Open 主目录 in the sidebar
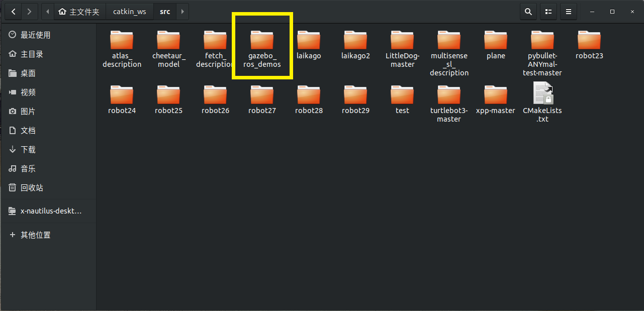The height and width of the screenshot is (311, 644). click(x=48, y=54)
